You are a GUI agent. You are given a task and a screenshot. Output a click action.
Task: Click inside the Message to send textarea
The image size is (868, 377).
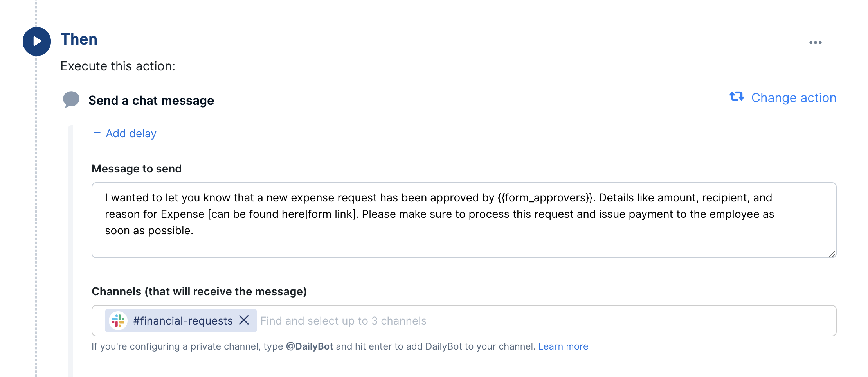(x=464, y=220)
